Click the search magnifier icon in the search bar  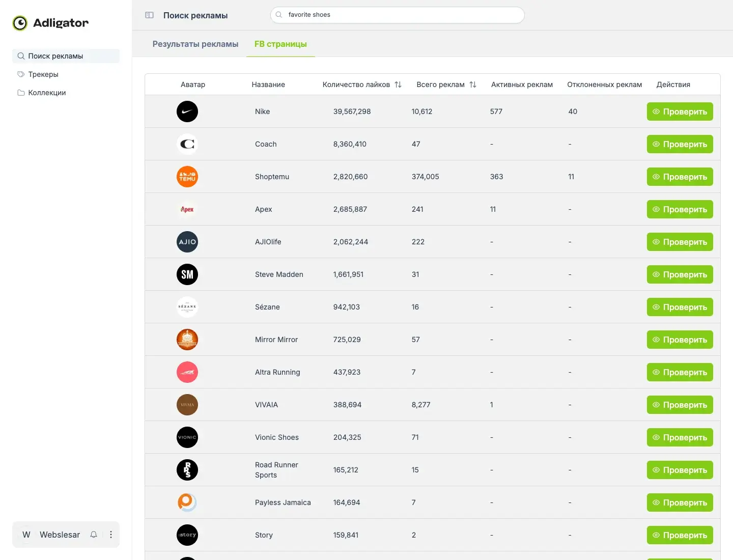[279, 15]
